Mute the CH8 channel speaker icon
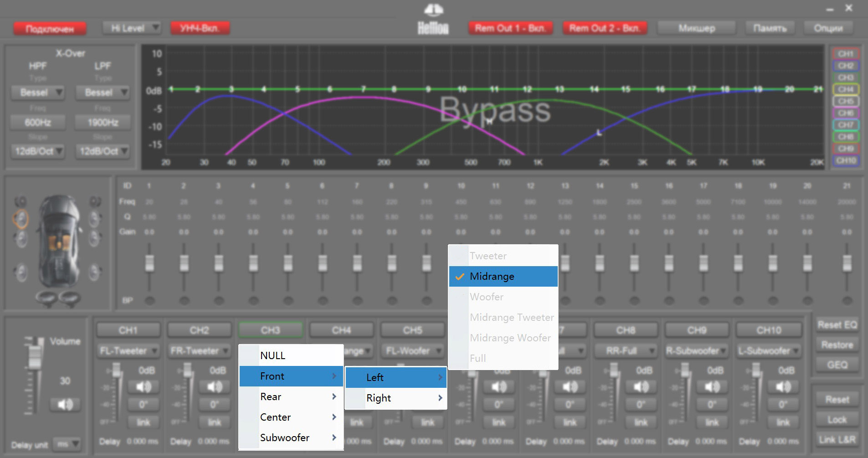The width and height of the screenshot is (868, 458). click(641, 387)
